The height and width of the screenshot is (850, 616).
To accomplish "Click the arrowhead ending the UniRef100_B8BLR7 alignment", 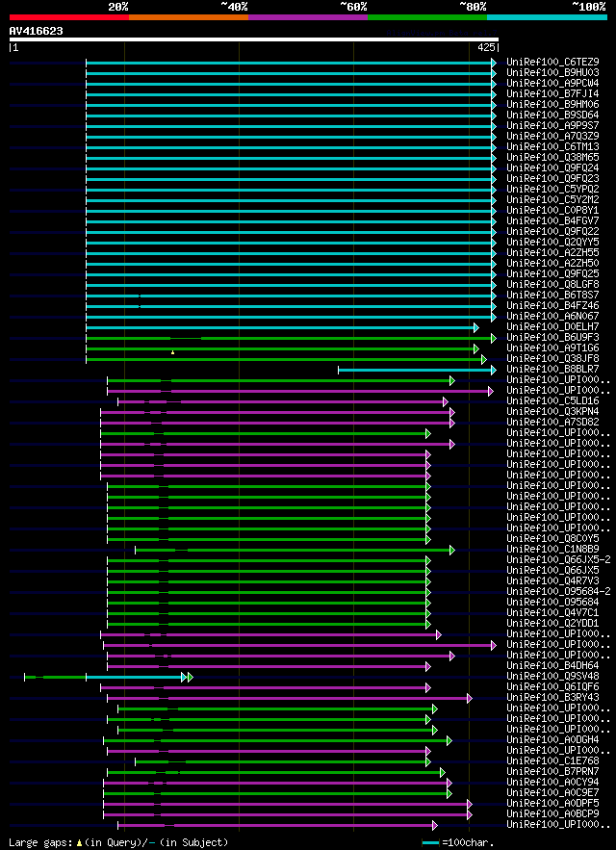I will (494, 370).
